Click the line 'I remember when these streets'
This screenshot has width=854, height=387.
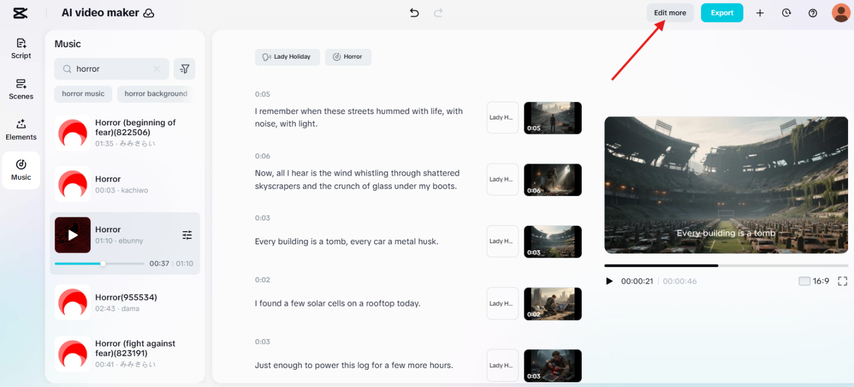(x=359, y=118)
